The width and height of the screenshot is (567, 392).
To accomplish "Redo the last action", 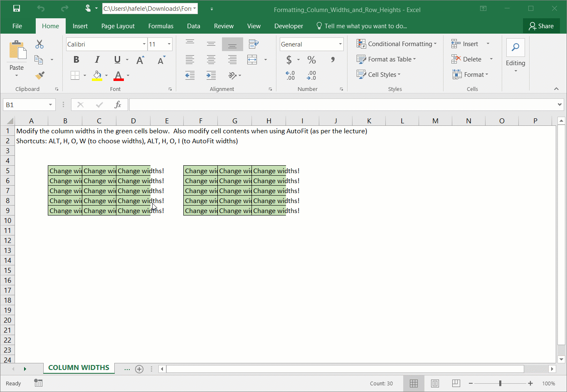I will coord(64,9).
